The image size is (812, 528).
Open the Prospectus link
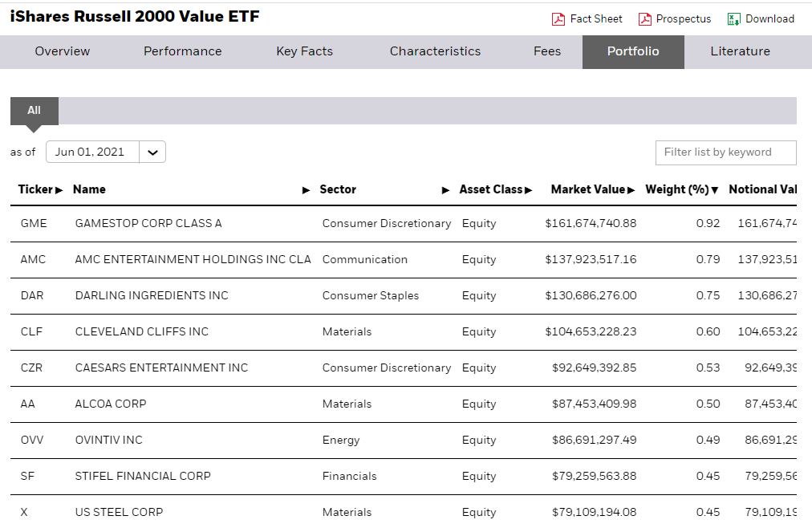(684, 19)
